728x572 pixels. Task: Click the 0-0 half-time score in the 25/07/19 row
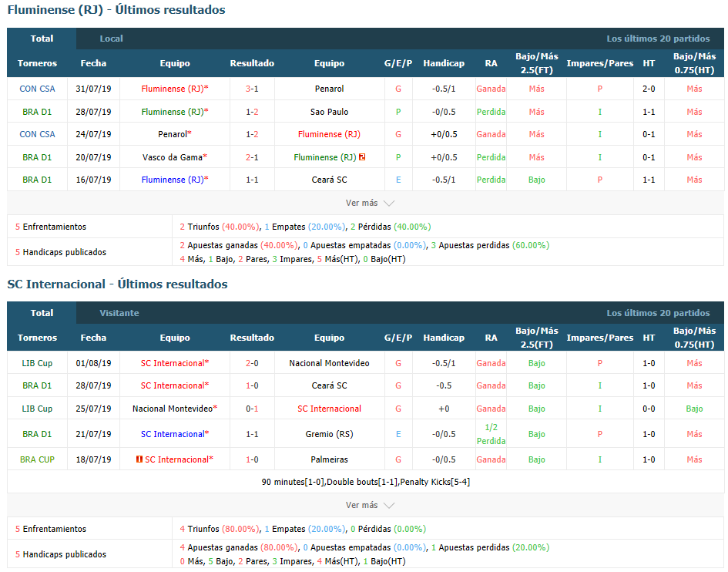tap(649, 409)
